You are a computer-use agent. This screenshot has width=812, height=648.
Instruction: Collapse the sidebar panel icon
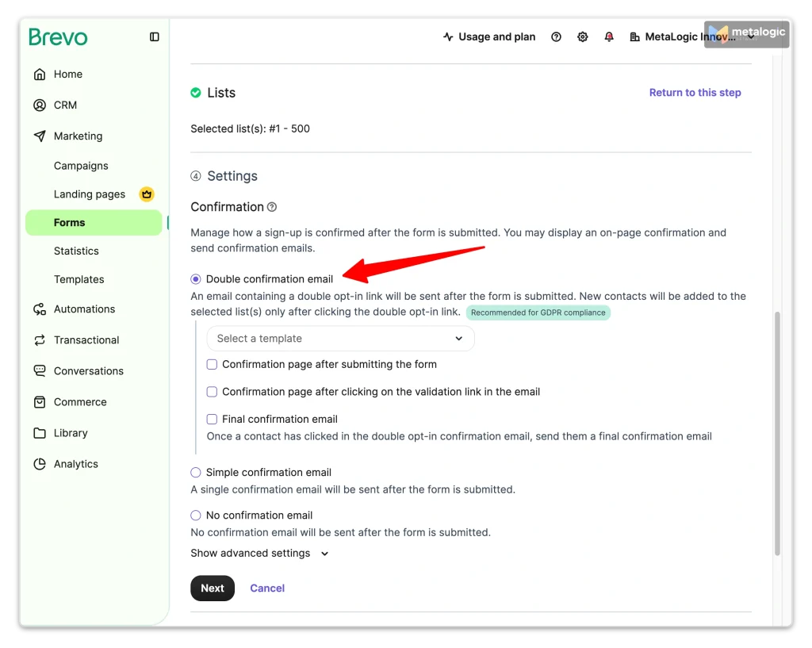click(x=155, y=36)
